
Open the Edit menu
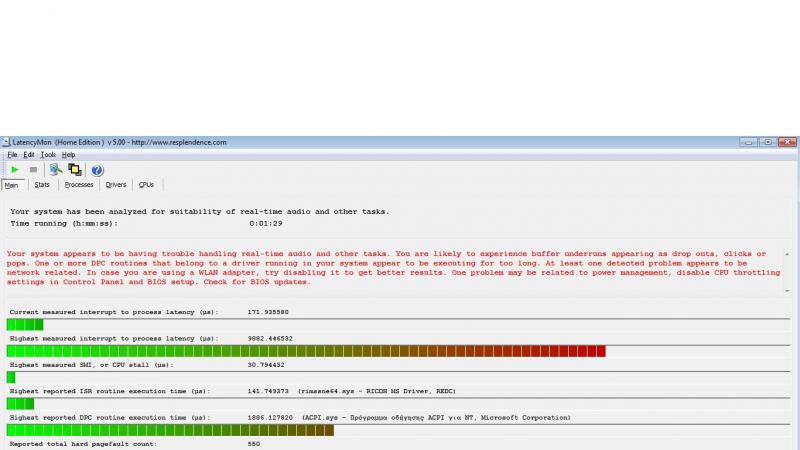coord(29,155)
